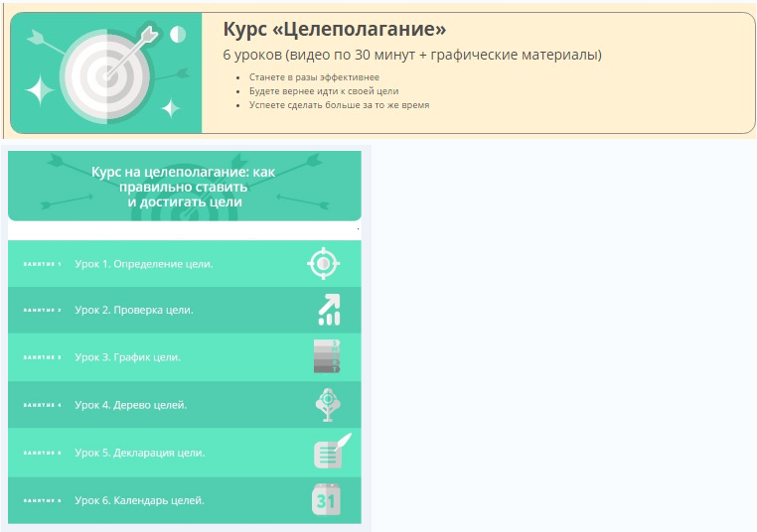The height and width of the screenshot is (532, 757).
Task: Open "Урок 1. Определение цели."
Action: (144, 264)
